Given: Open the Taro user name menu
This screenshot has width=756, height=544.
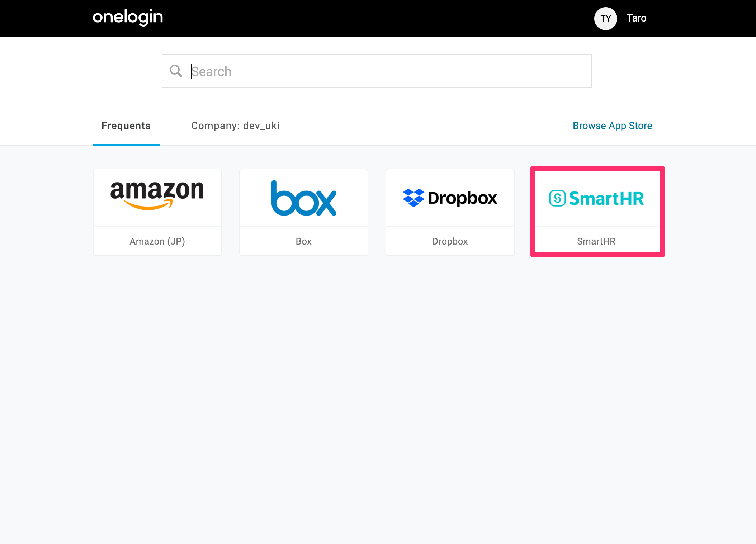Looking at the screenshot, I should tap(636, 18).
